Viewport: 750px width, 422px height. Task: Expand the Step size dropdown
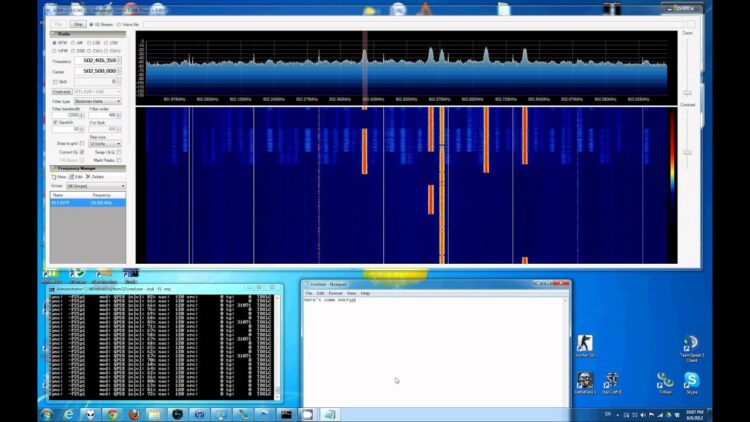(x=104, y=143)
